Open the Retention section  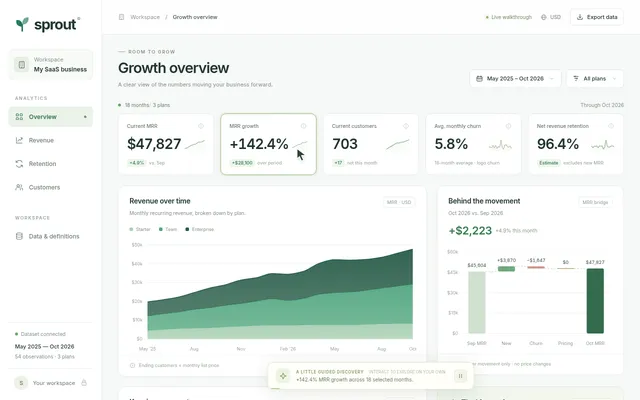51,164
